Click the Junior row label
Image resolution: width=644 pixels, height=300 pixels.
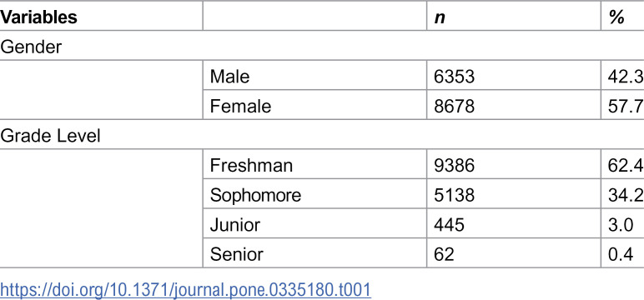[x=235, y=225]
